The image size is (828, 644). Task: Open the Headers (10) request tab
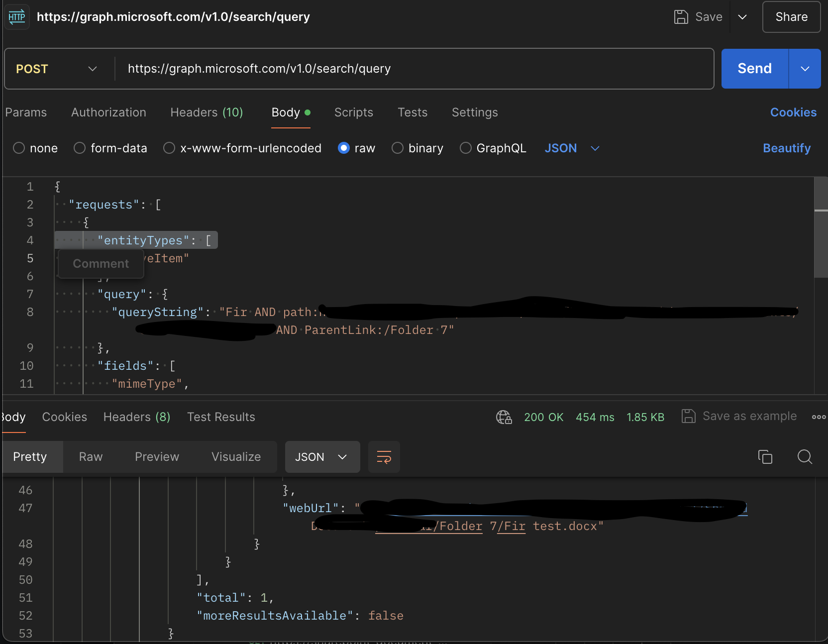tap(207, 112)
